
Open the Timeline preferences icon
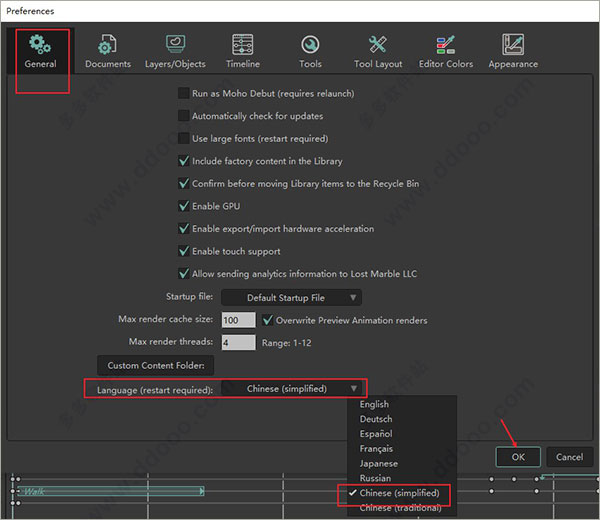click(x=243, y=44)
